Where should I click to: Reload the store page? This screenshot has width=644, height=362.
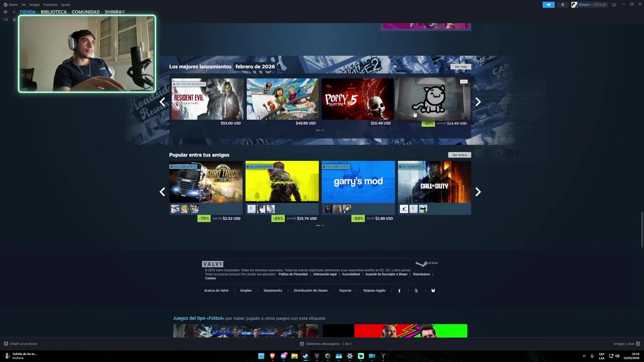coord(6,19)
